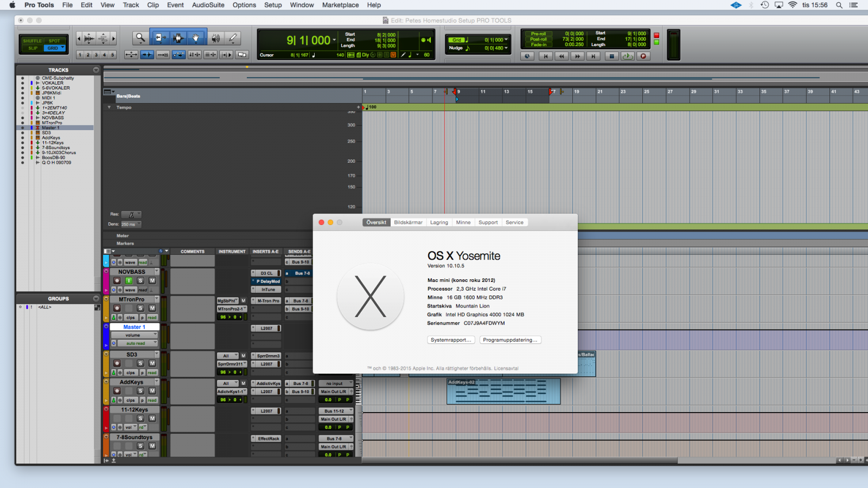The image size is (868, 488).
Task: Open the Dens 250 ms dropdown
Action: pyautogui.click(x=131, y=224)
